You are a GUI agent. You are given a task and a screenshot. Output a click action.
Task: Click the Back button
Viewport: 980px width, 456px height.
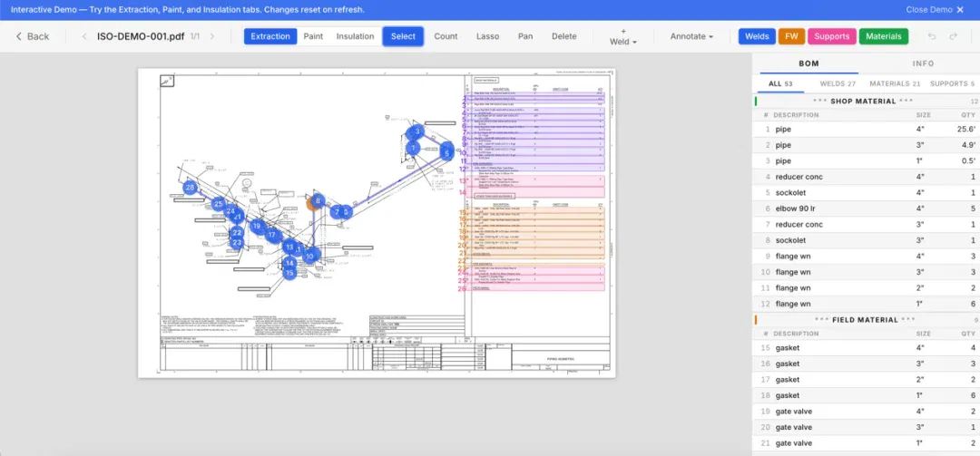[x=33, y=36]
